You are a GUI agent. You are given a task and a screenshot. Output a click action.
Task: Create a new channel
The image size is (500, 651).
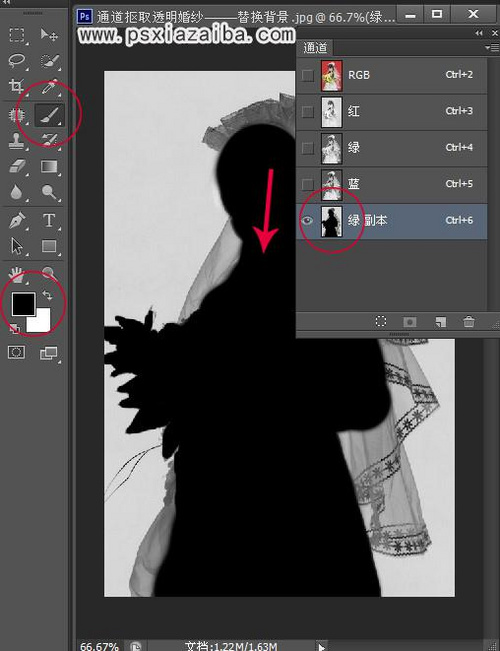(x=441, y=322)
